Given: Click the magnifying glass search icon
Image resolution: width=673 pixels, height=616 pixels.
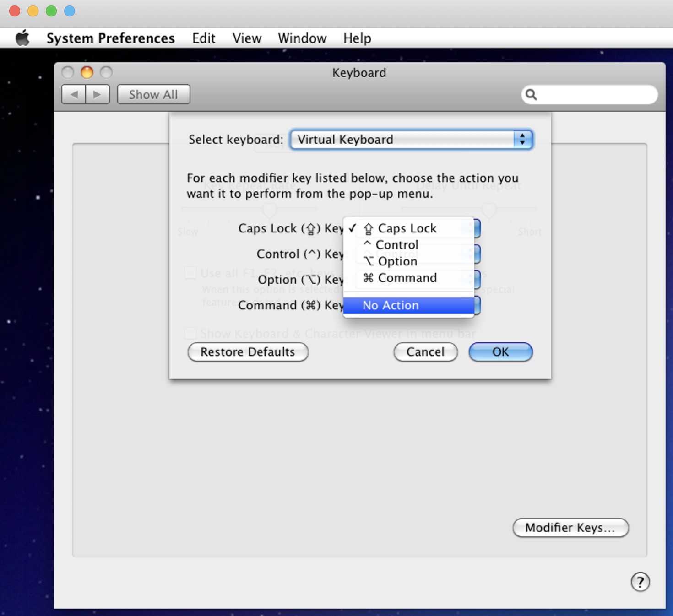Looking at the screenshot, I should pos(531,94).
